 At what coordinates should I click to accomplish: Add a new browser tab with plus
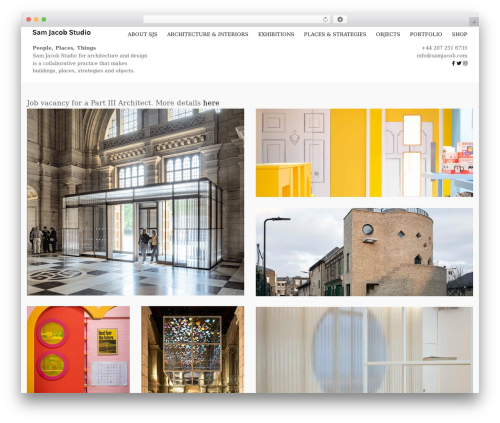(x=474, y=22)
